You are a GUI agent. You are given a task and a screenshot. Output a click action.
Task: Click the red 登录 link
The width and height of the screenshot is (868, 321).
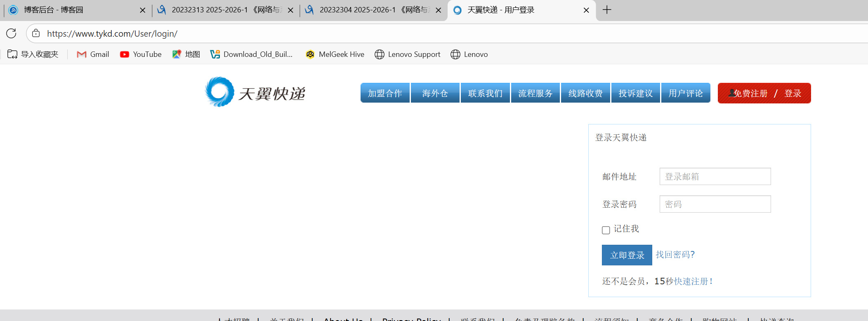point(793,94)
